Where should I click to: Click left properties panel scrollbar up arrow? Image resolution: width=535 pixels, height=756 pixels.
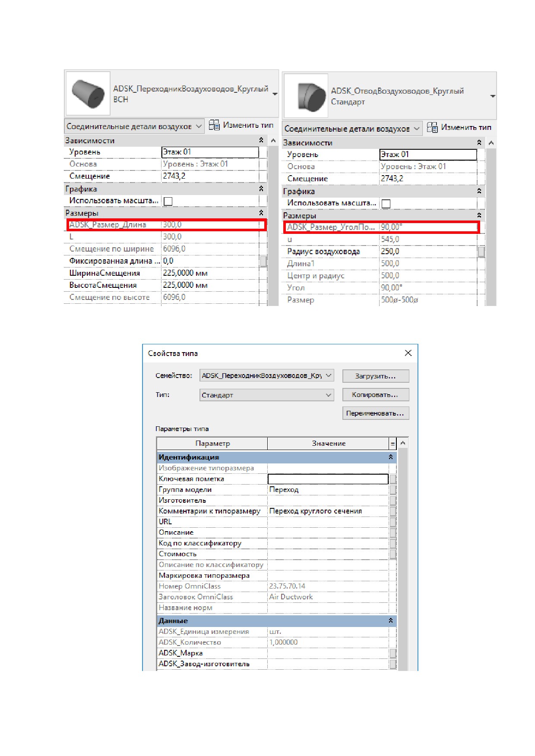coord(273,141)
